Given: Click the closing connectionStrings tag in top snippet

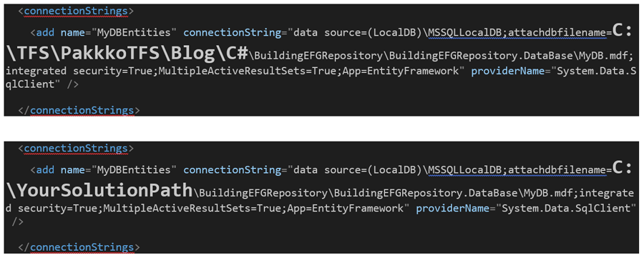Looking at the screenshot, I should [79, 110].
